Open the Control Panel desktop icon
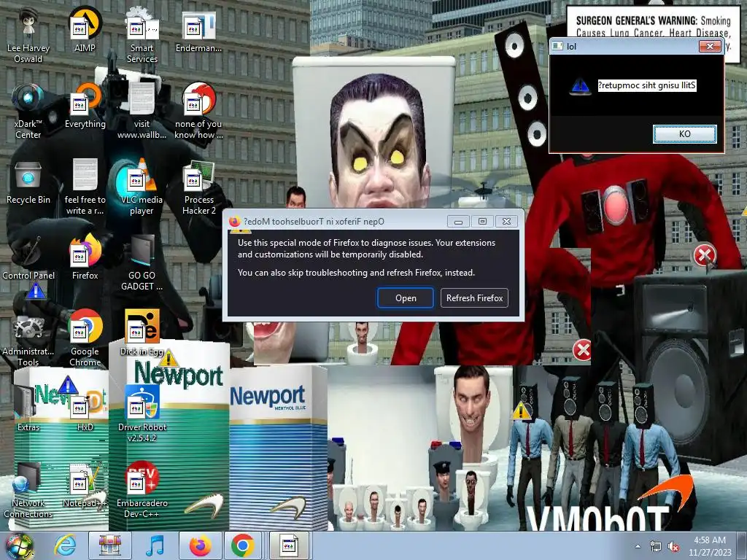The image size is (747, 560). click(28, 257)
